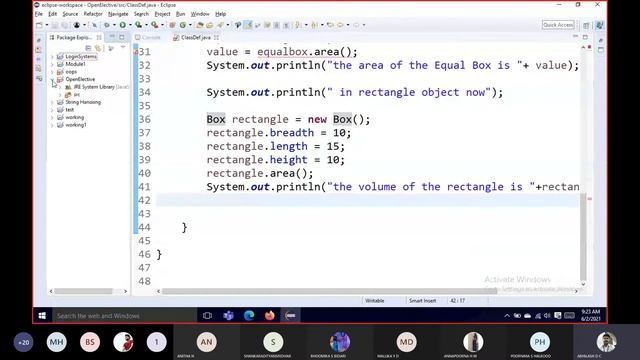This screenshot has height=360, width=640.
Task: Open Microsoft Teams from the taskbar
Action: pos(228,316)
